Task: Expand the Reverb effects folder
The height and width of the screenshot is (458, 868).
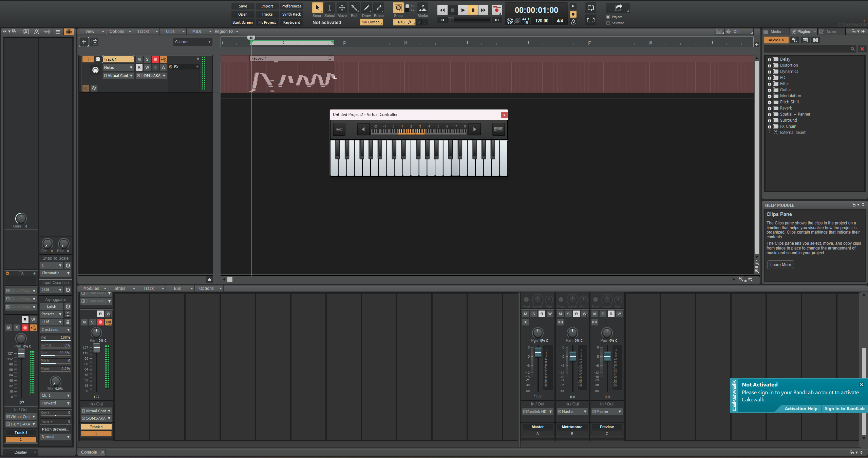Action: 769,108
